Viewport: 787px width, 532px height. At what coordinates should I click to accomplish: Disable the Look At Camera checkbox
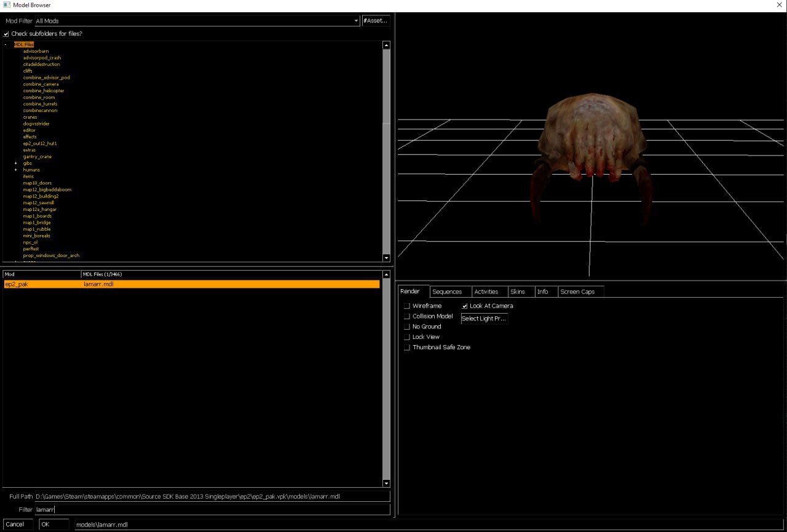click(x=465, y=306)
